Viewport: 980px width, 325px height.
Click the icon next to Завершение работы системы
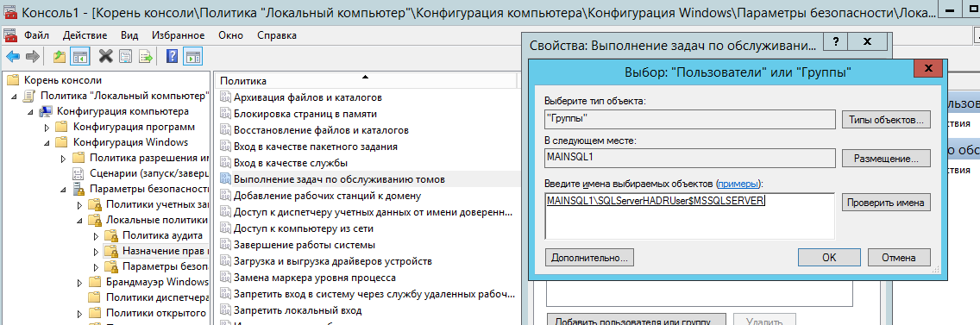click(x=225, y=244)
